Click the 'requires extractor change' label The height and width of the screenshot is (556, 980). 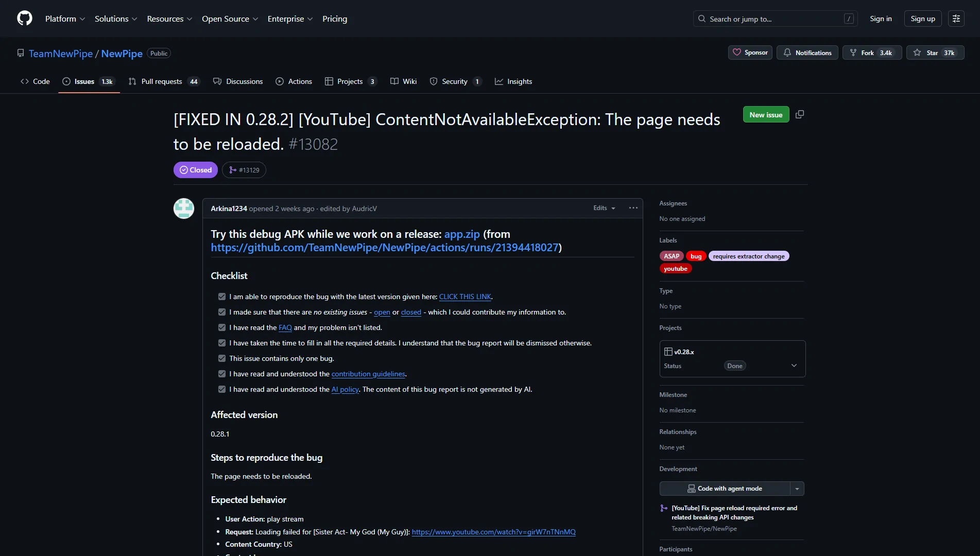(x=748, y=256)
